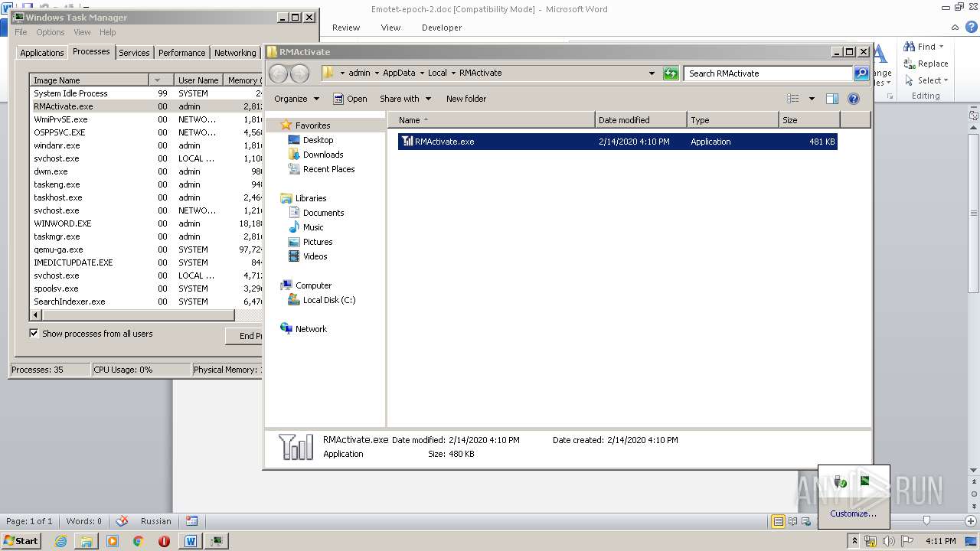Click the change view icon in Explorer

pos(793,99)
